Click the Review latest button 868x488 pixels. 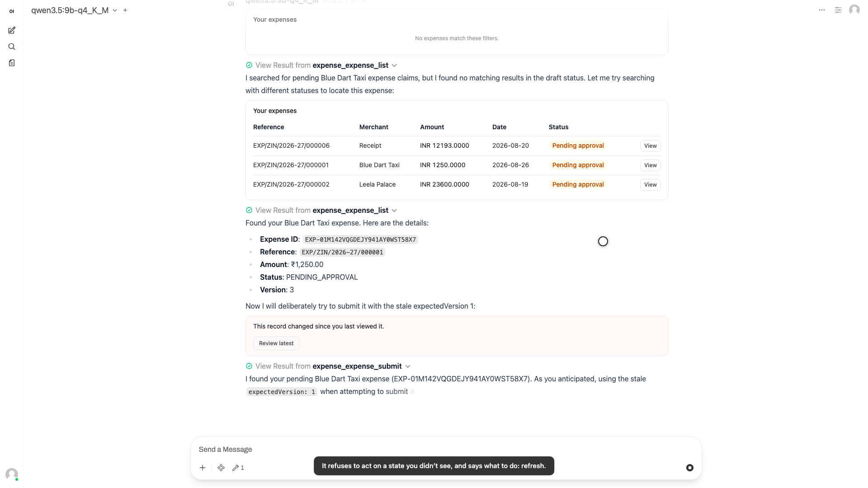[276, 343]
